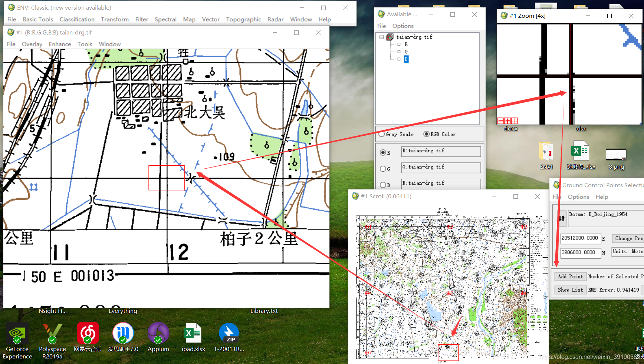The image size is (644, 364).
Task: Click R:taian-drg.tif band text field
Action: pyautogui.click(x=441, y=151)
